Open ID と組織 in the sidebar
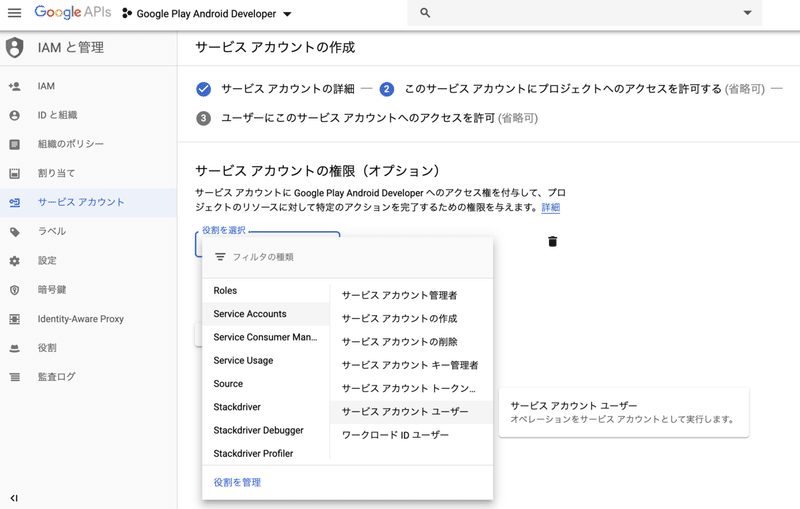This screenshot has height=509, width=800. [x=88, y=115]
